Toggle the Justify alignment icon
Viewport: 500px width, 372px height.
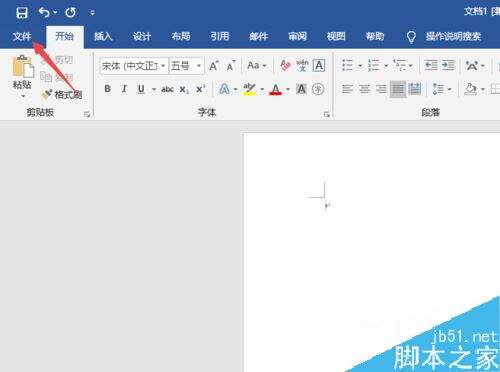click(x=398, y=89)
